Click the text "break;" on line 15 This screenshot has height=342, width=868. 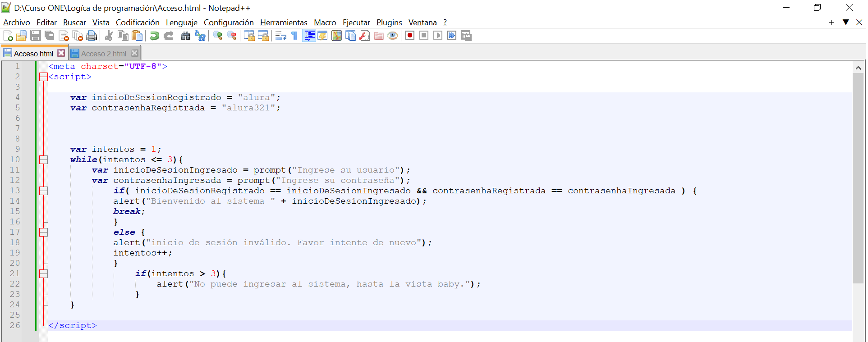(129, 212)
